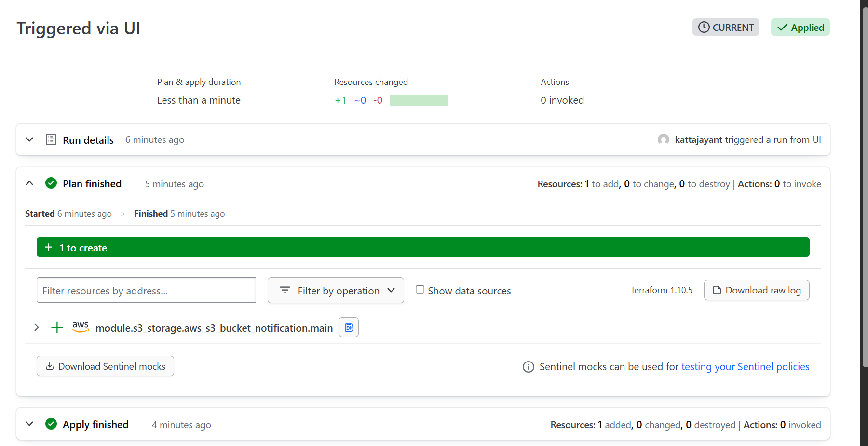The width and height of the screenshot is (868, 446).
Task: Click the Apply finished green check icon
Action: (x=51, y=424)
